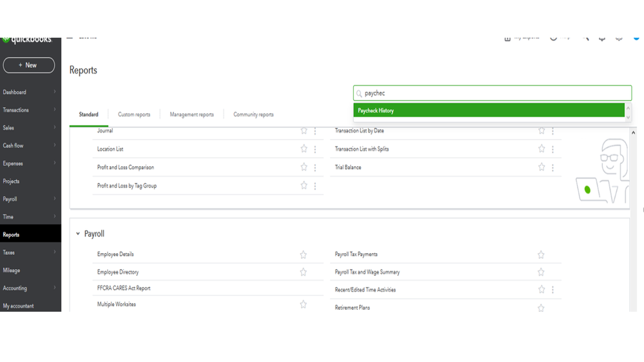Expand the Dashboard submenu arrow
This screenshot has width=644, height=362.
point(55,92)
